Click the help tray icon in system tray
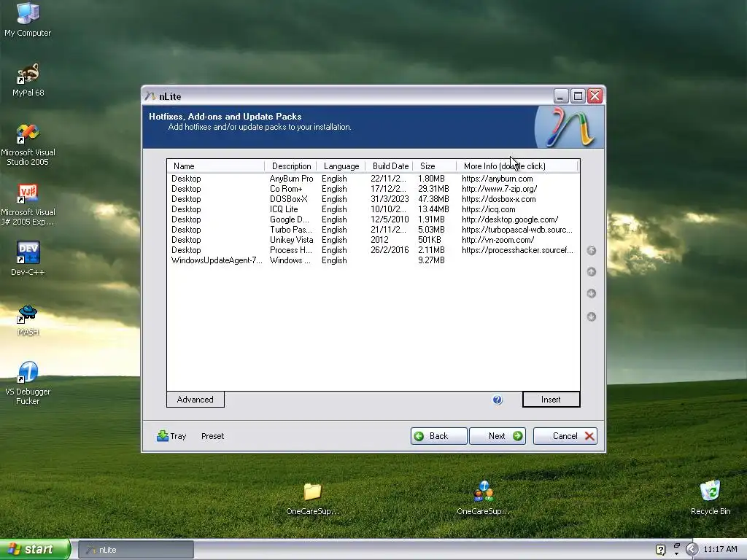The height and width of the screenshot is (560, 747). [x=660, y=550]
